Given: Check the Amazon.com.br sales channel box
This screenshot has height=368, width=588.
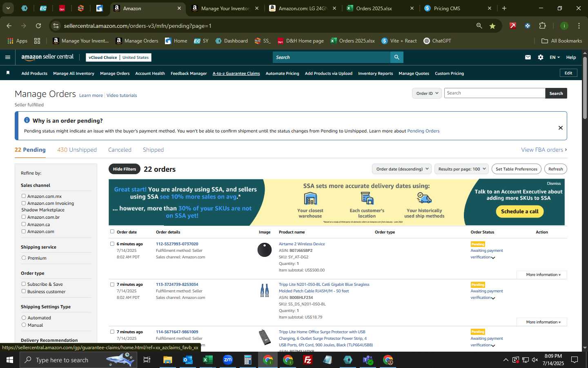Looking at the screenshot, I should click(24, 217).
